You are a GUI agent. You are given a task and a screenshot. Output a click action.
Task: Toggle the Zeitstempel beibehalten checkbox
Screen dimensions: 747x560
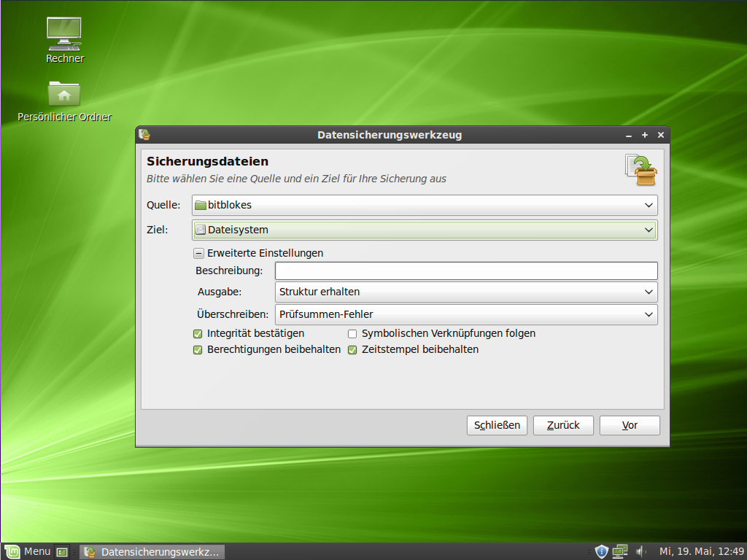pos(352,350)
